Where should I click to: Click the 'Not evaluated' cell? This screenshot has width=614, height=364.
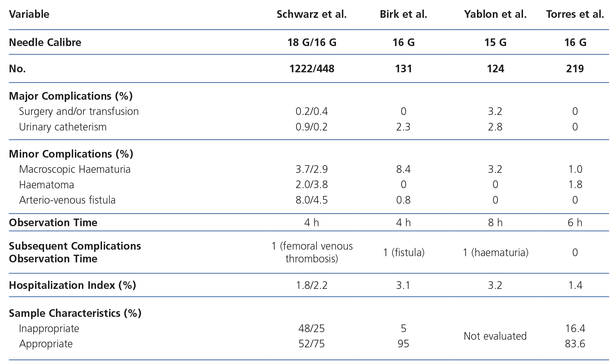(495, 336)
